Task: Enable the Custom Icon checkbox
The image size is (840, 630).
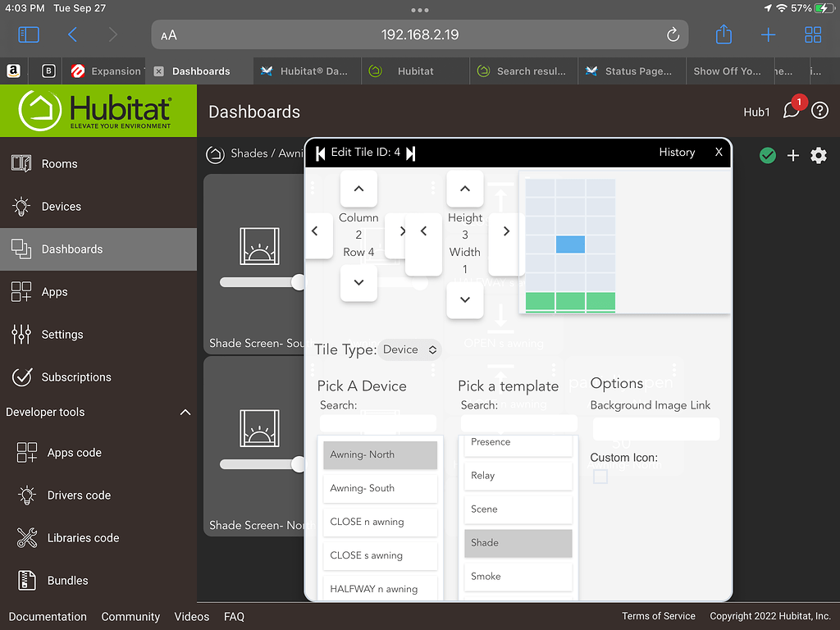Action: tap(599, 476)
